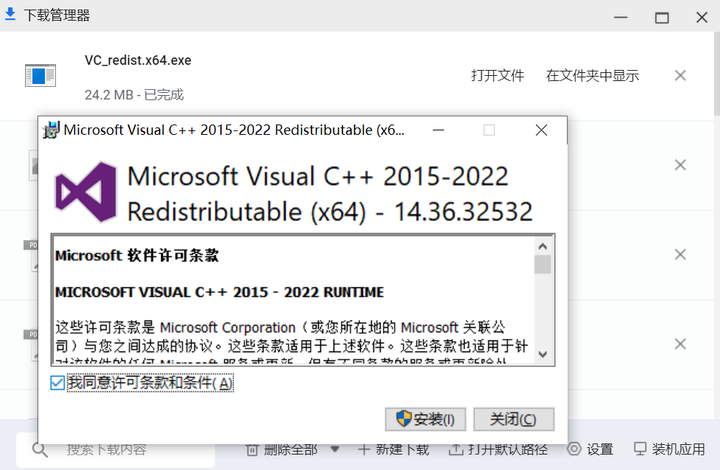Click the license scrollbar down arrow

543,354
